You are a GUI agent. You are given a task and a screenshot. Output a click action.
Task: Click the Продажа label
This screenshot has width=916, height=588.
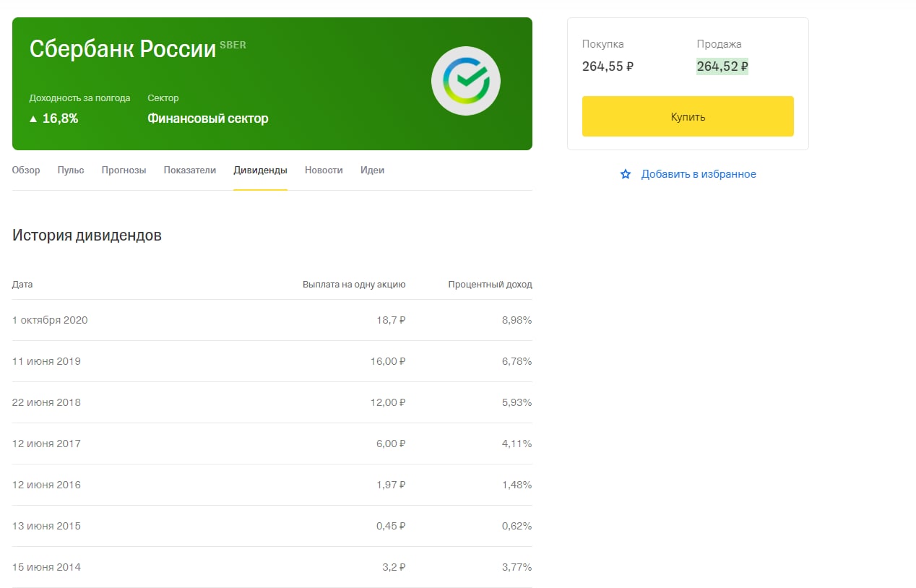(720, 44)
